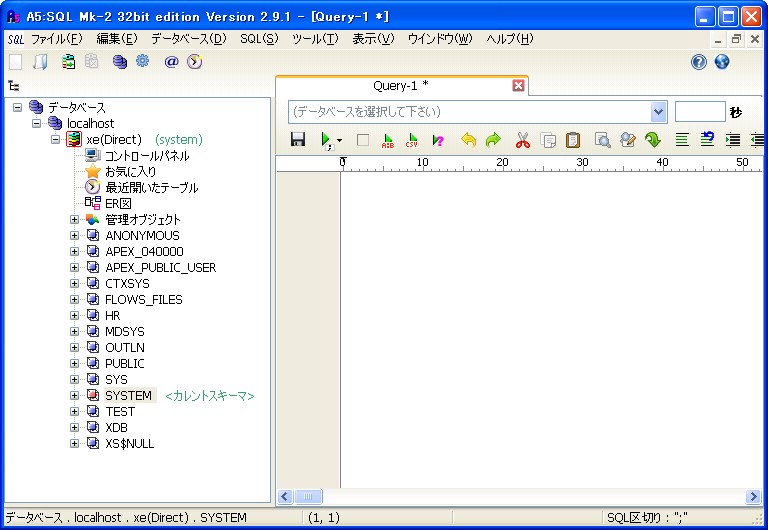Viewport: 768px width, 530px height.
Task: Toggle the tree view icon above database panel
Action: [x=14, y=86]
